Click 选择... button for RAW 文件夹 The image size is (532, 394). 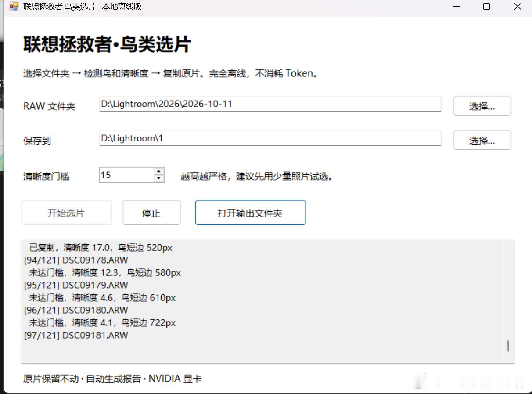482,106
